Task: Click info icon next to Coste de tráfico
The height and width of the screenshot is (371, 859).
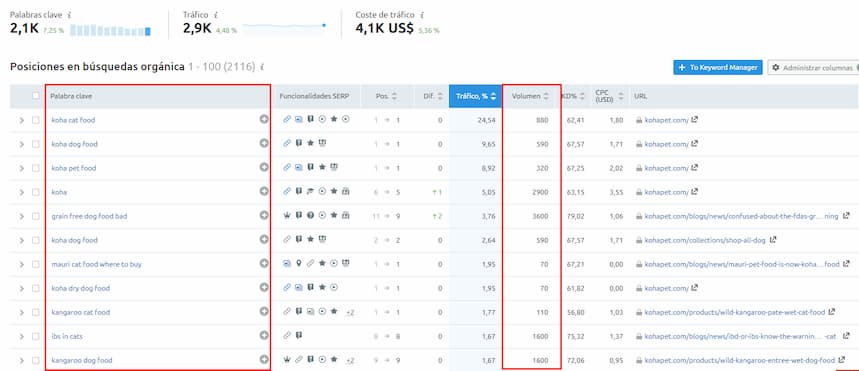Action: [422, 15]
